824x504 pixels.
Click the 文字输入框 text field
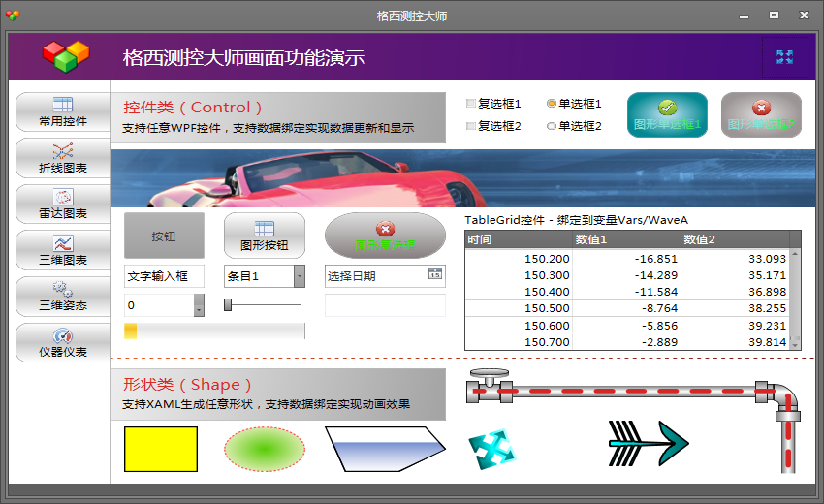coord(164,276)
